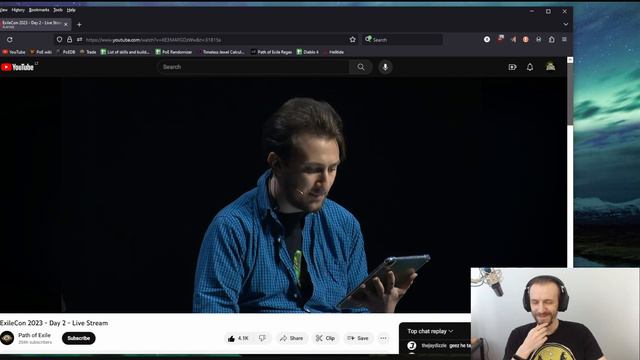Open the PoEDB bookmark
Viewport: 640px width, 360px height.
coord(66,52)
